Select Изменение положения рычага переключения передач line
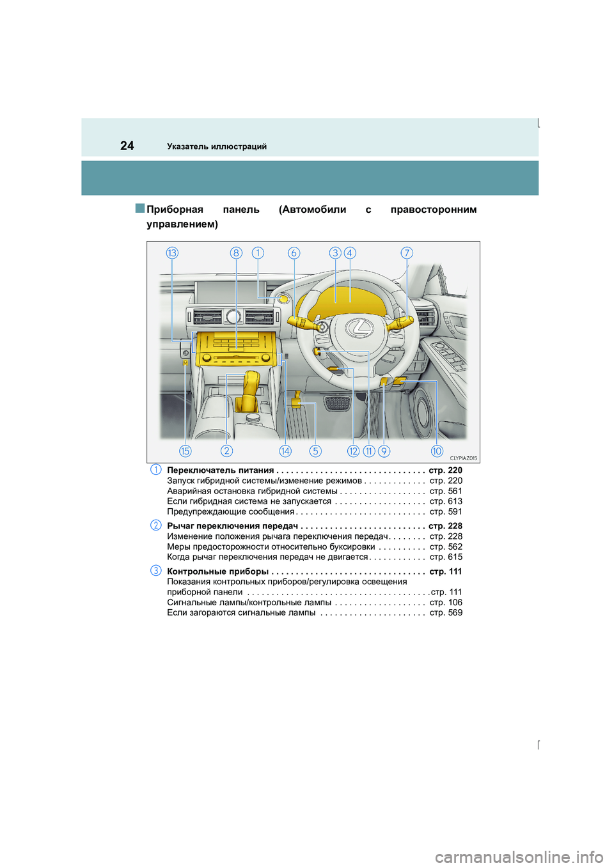Viewport: 614px width, 868px height. click(x=315, y=536)
